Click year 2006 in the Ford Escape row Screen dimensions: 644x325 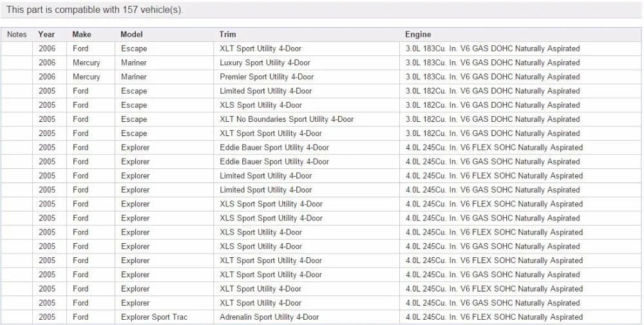pos(47,48)
